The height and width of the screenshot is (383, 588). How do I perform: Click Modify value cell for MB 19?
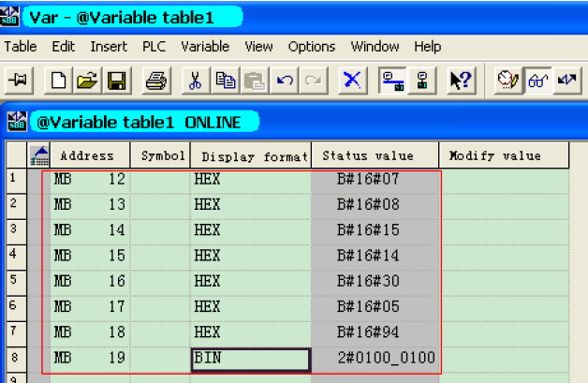click(x=504, y=358)
